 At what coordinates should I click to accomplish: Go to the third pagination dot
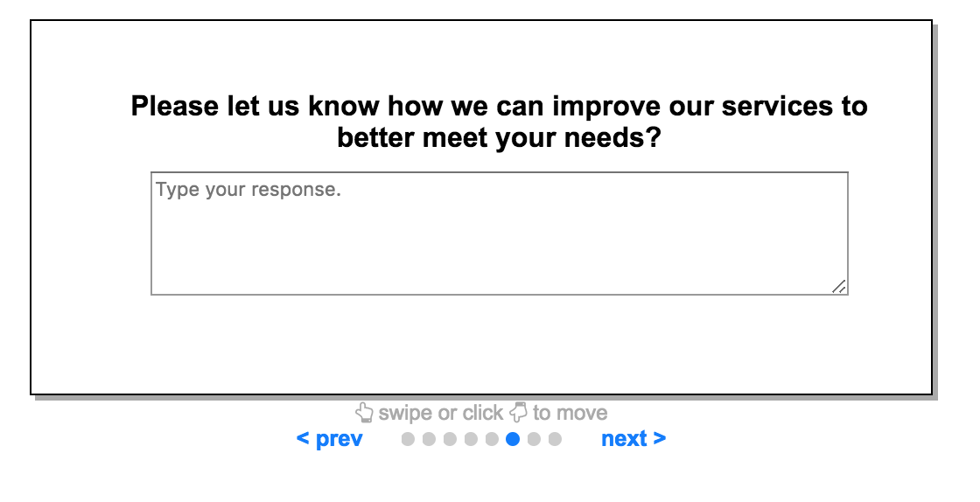pos(450,439)
